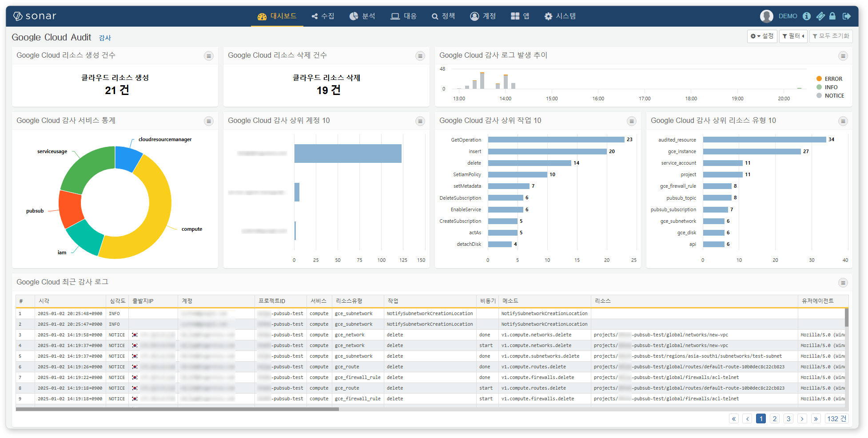
Task: Click the lock icon in header
Action: coord(832,16)
